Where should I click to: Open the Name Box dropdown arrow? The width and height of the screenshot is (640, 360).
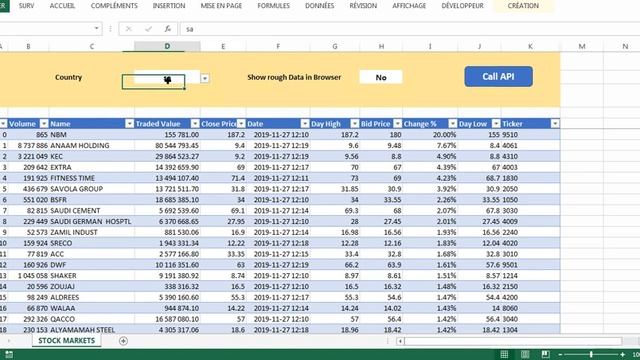pyautogui.click(x=96, y=29)
